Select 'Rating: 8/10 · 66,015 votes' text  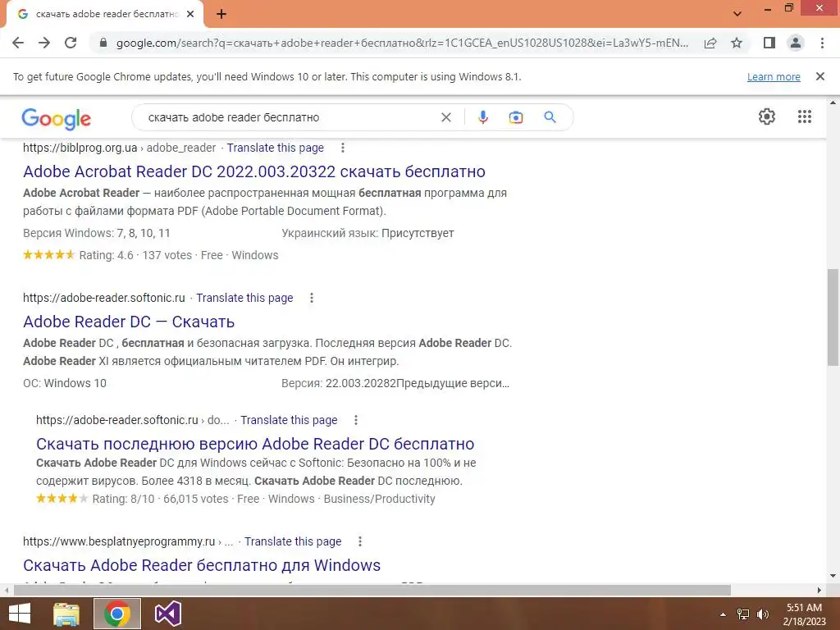[x=160, y=500]
